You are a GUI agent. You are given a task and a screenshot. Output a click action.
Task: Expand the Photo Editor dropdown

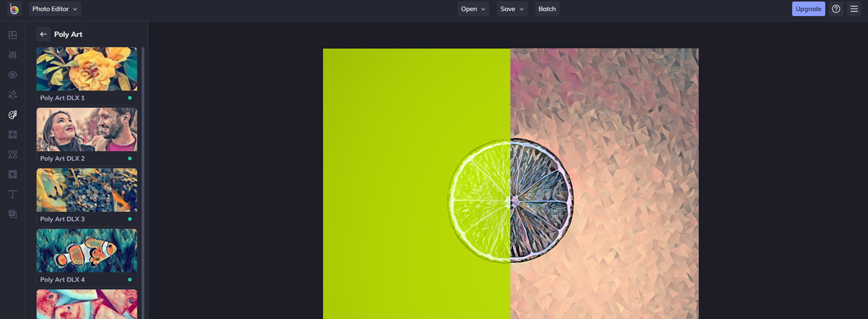(x=55, y=9)
